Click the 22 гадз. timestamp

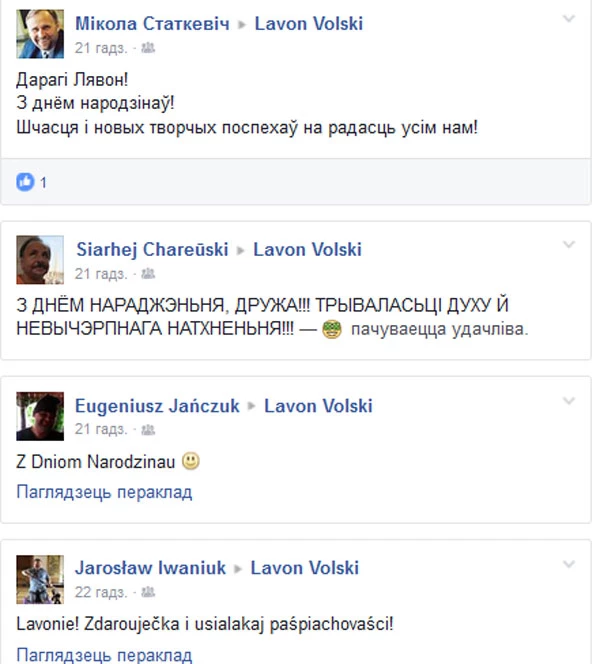[101, 592]
